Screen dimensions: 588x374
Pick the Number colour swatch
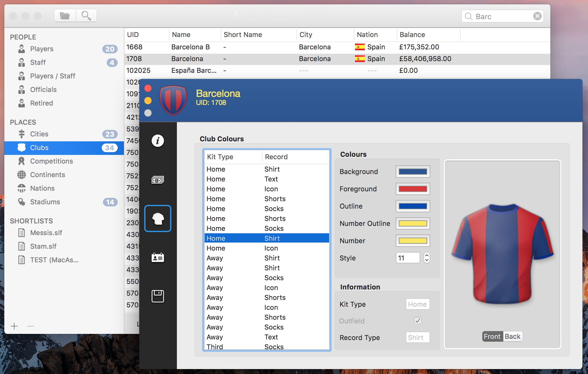[413, 241]
